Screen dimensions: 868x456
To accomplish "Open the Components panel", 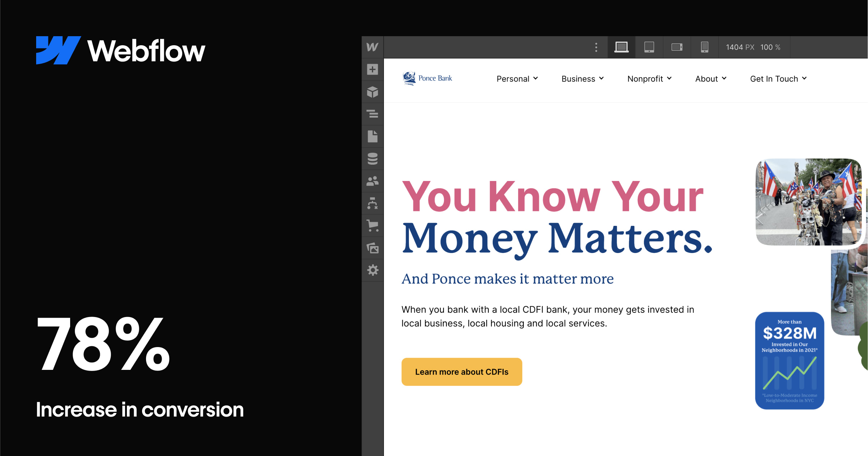I will (x=372, y=92).
